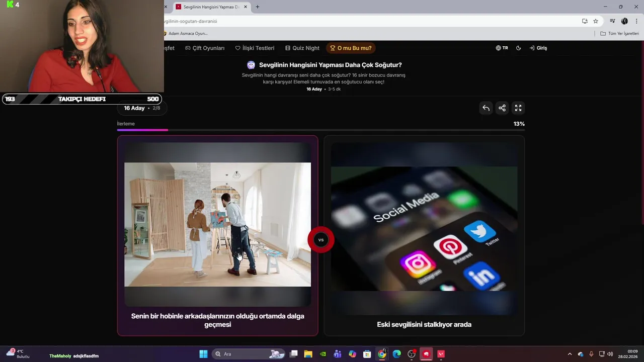Click the share icon button
Viewport: 644px width, 362px height.
502,108
